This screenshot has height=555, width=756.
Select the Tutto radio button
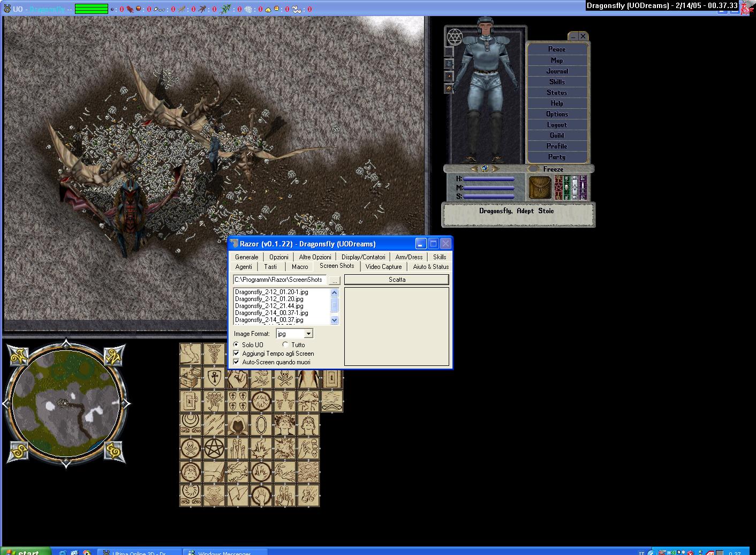(x=285, y=344)
